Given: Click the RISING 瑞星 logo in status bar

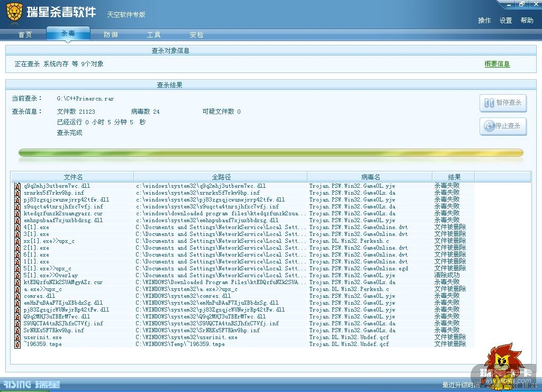Looking at the screenshot, I should [x=31, y=385].
